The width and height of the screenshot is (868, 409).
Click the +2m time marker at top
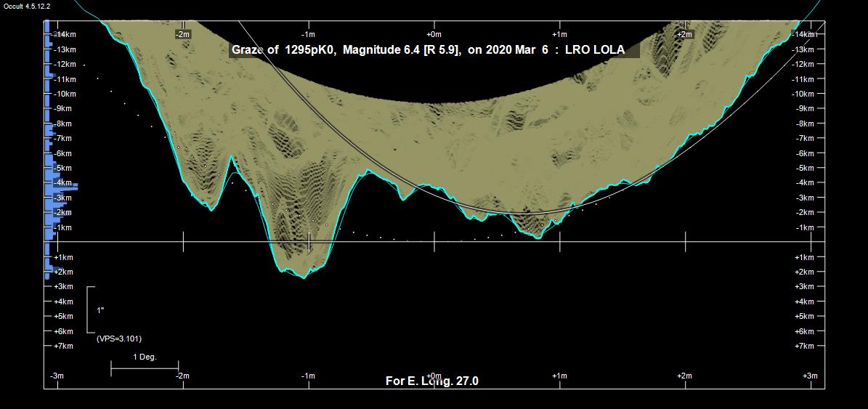tap(684, 34)
